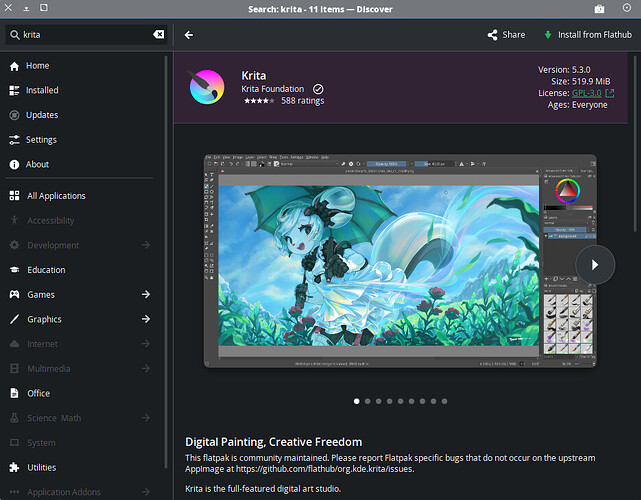Clear the krita search text

tap(159, 35)
